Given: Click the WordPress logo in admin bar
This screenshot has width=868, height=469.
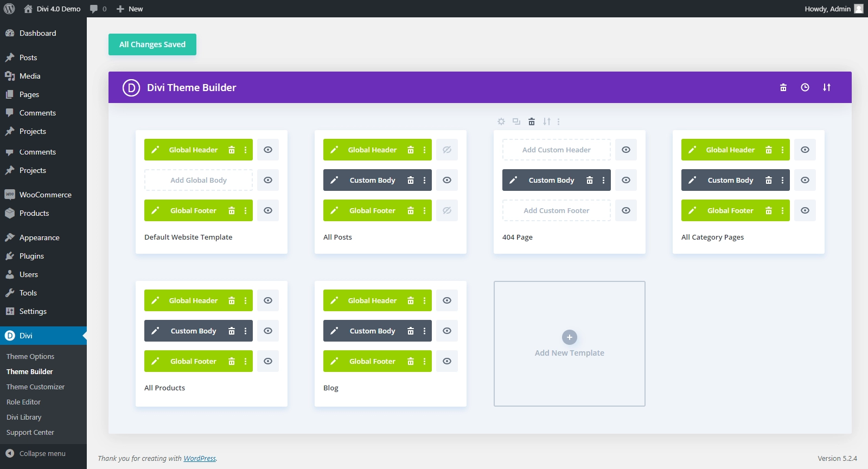Looking at the screenshot, I should point(9,9).
